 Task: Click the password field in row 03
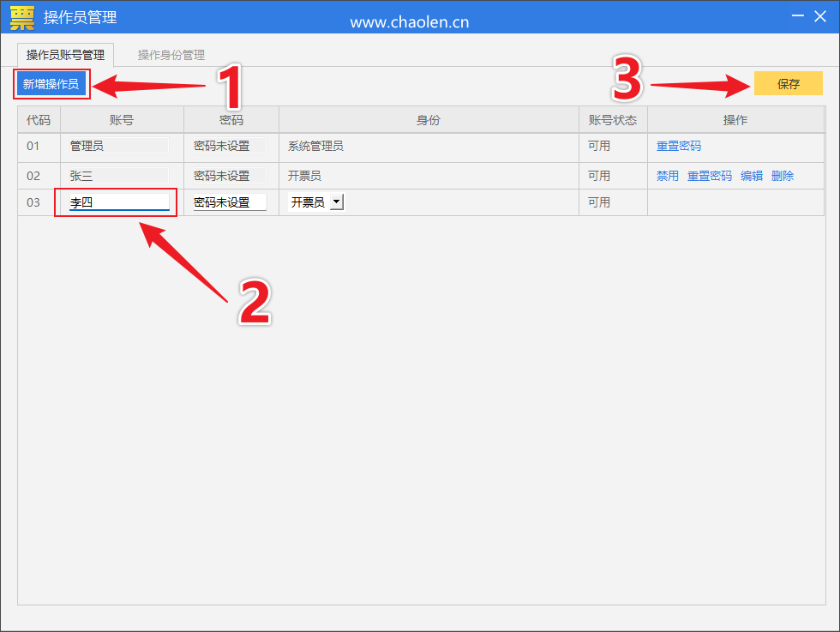tap(230, 202)
